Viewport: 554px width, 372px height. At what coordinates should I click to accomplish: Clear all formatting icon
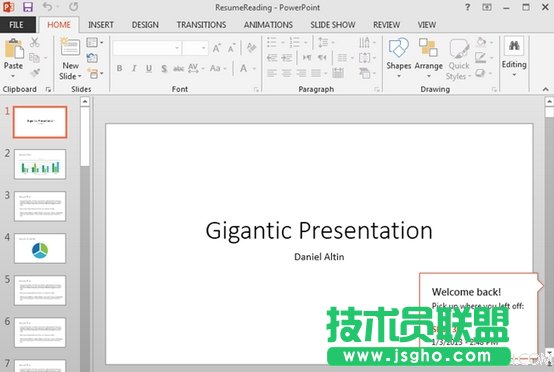(x=251, y=48)
